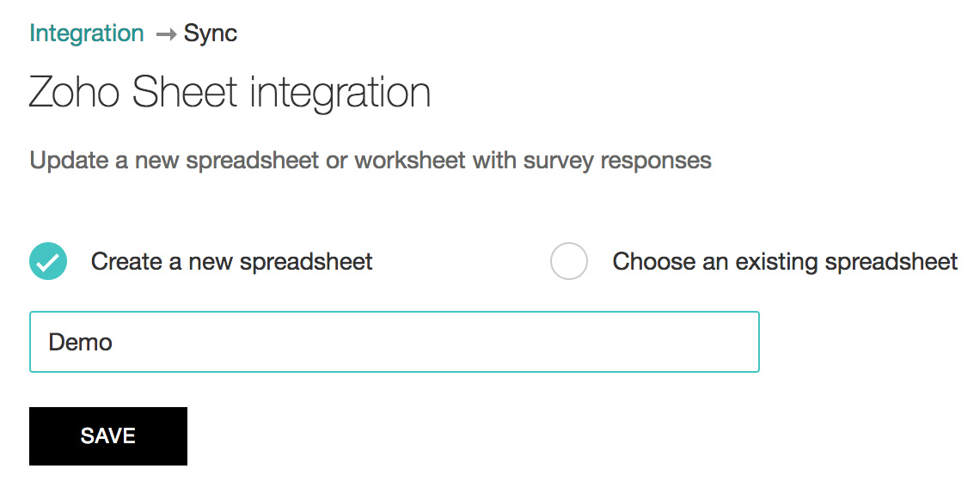Click the 'Zoho Sheet integration' heading
Screen dimensions: 980x493
pos(230,93)
